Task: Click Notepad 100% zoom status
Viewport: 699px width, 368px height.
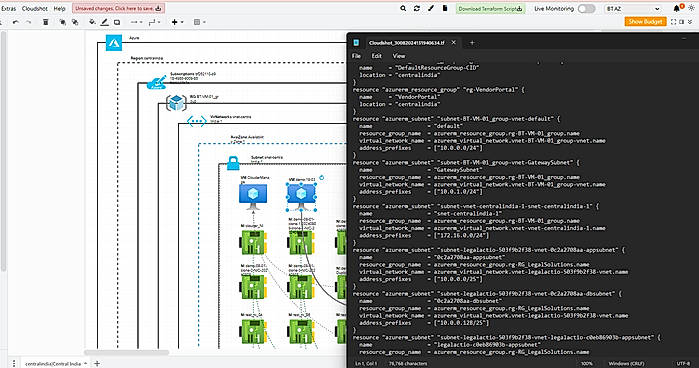Action: tap(587, 364)
